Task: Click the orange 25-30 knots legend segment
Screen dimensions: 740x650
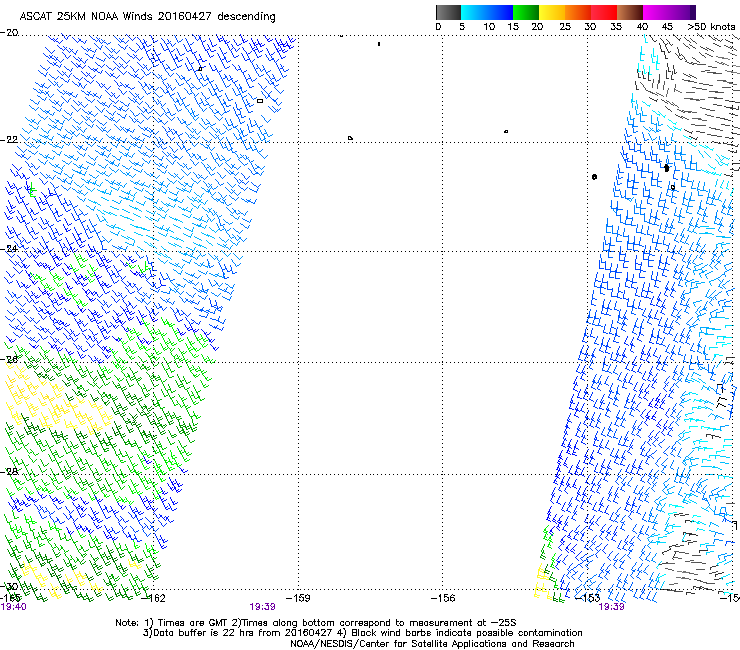Action: (578, 12)
